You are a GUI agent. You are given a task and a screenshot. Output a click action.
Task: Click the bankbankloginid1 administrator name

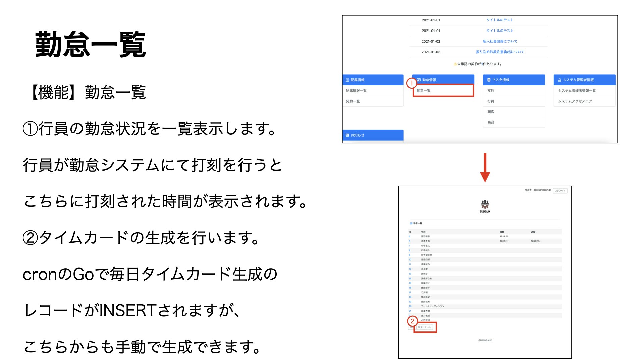(x=542, y=189)
